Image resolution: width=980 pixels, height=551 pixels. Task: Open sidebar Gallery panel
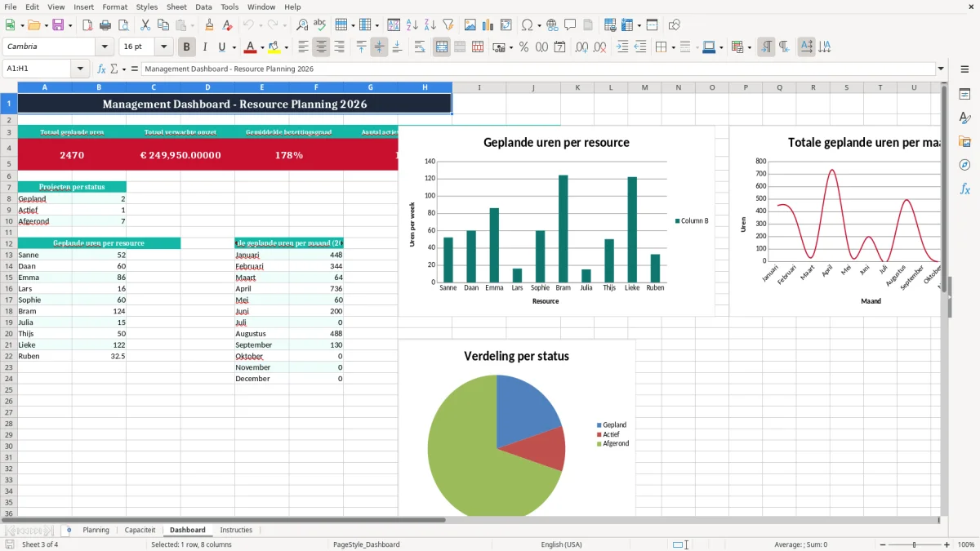(964, 141)
